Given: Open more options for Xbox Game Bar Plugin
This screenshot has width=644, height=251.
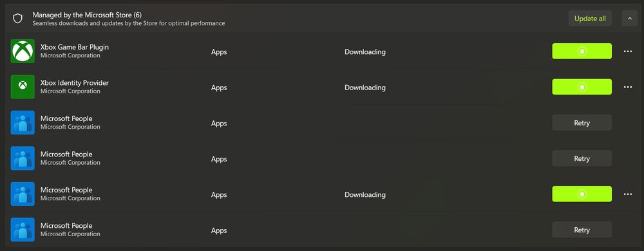Looking at the screenshot, I should pos(627,51).
